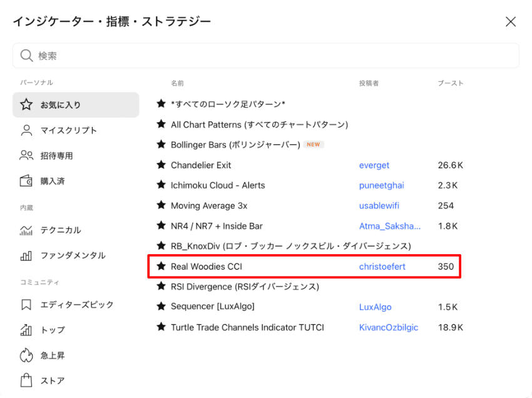
Task: Open the テクニカル category
Action: (x=76, y=230)
